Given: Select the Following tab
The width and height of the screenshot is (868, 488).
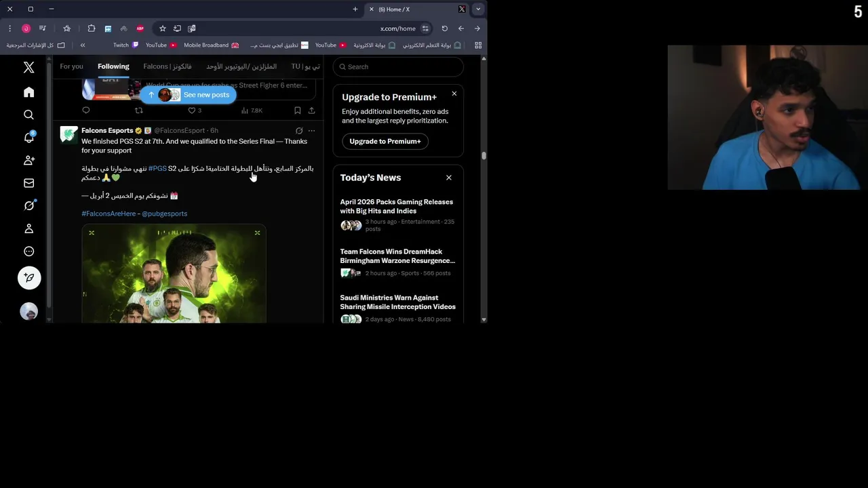Looking at the screenshot, I should (x=113, y=66).
